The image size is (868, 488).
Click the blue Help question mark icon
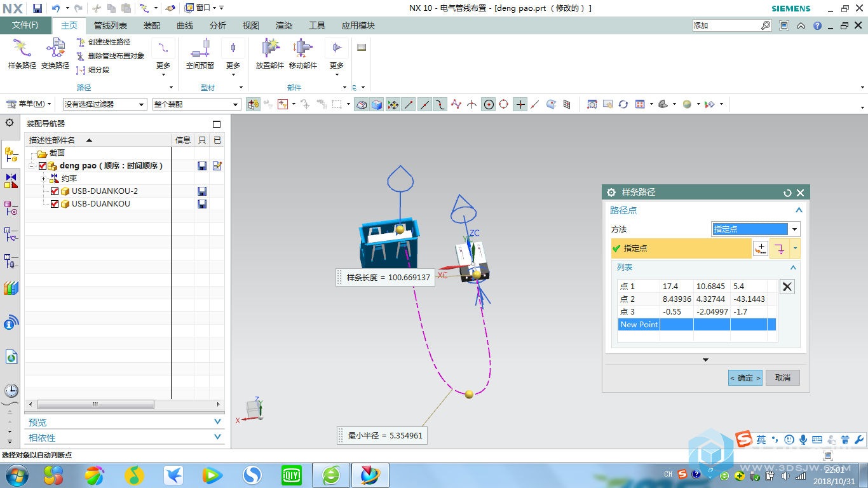[x=817, y=25]
